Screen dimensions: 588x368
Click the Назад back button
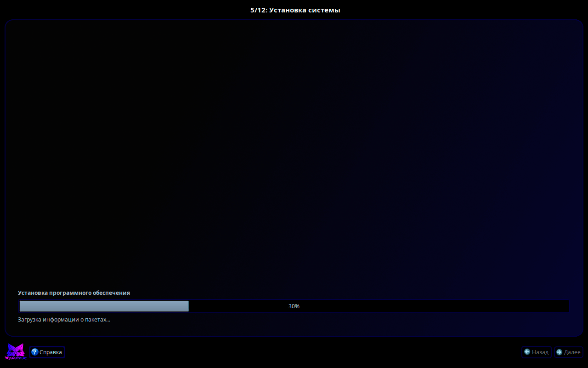536,352
